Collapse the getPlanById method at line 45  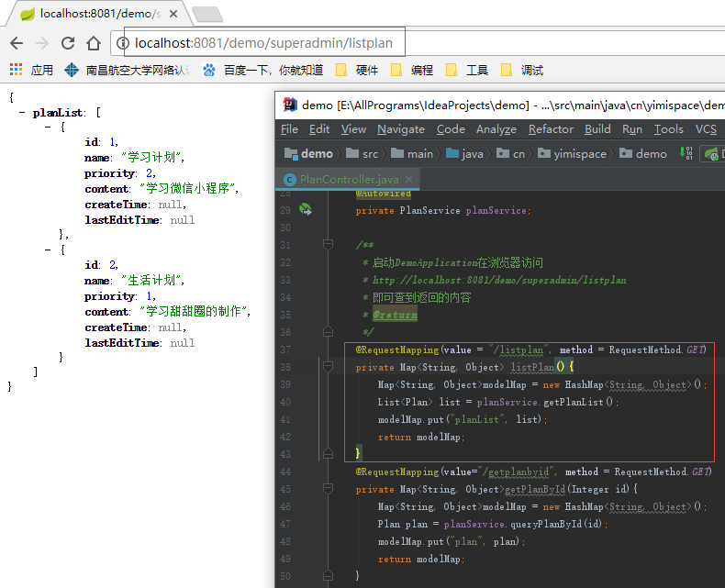[328, 489]
